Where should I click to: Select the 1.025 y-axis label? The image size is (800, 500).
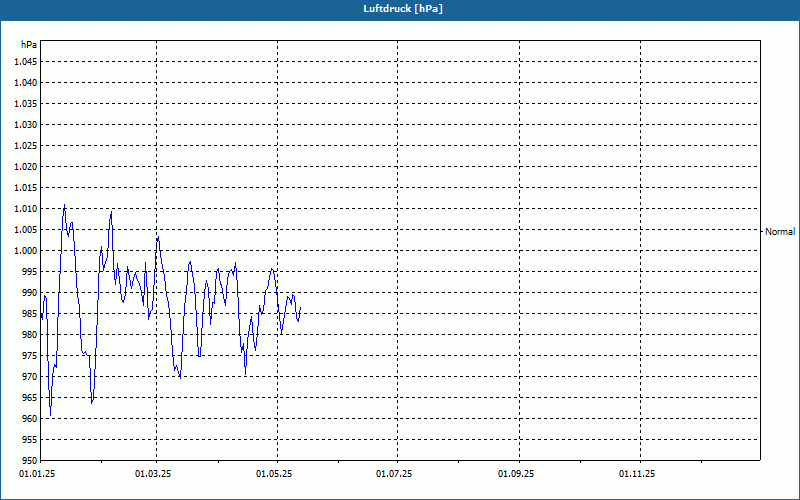(x=26, y=145)
